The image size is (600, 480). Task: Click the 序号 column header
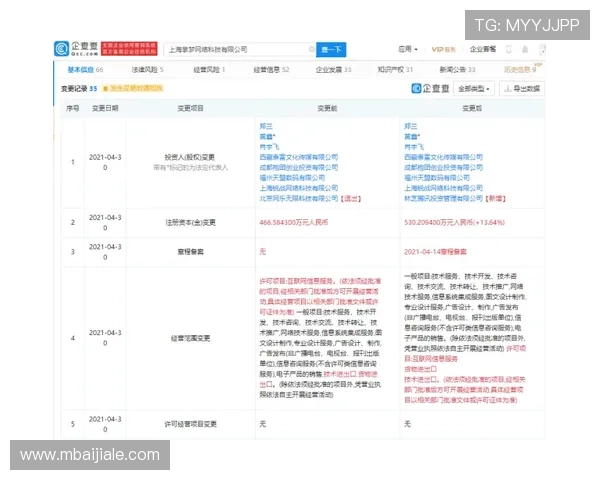pos(72,108)
